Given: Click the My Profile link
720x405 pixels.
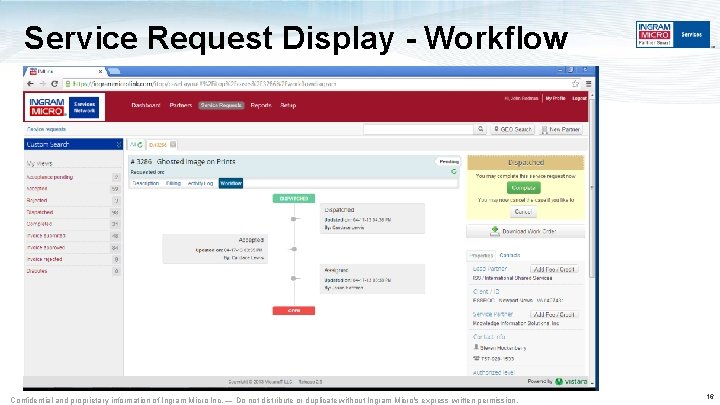Looking at the screenshot, I should coord(555,98).
